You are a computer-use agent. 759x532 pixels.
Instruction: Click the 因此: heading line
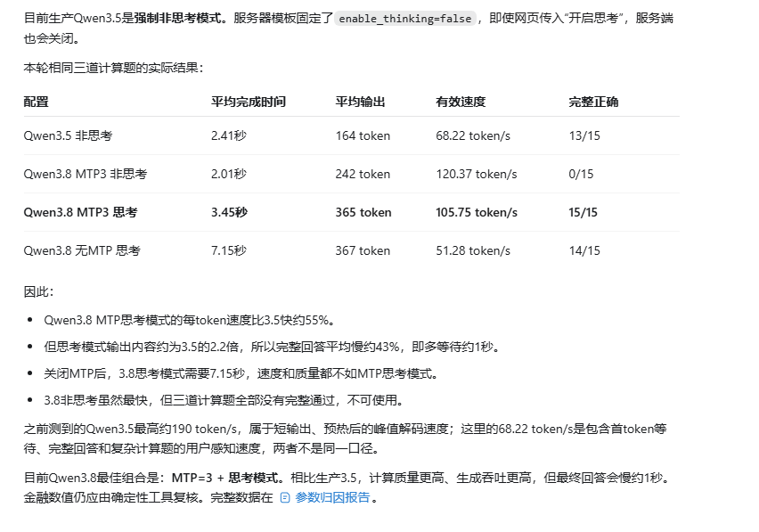pyautogui.click(x=38, y=292)
